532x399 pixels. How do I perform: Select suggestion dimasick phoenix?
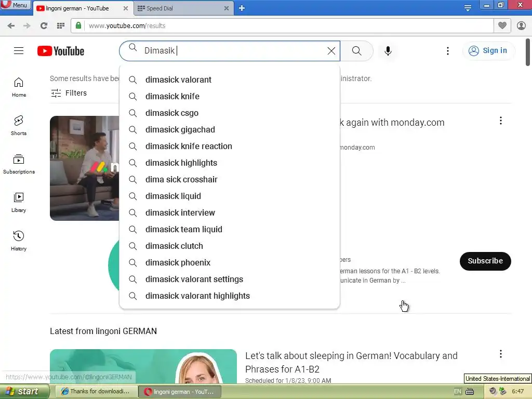(230, 262)
